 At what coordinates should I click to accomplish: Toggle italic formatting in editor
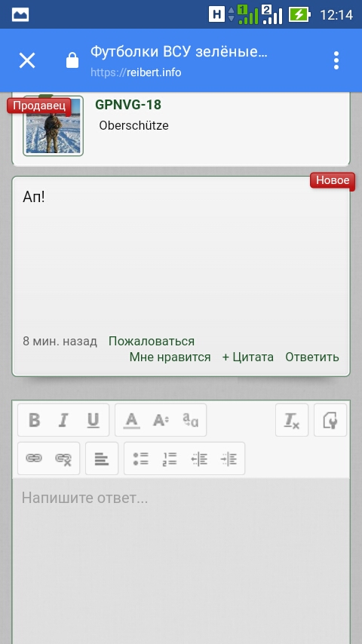63,420
